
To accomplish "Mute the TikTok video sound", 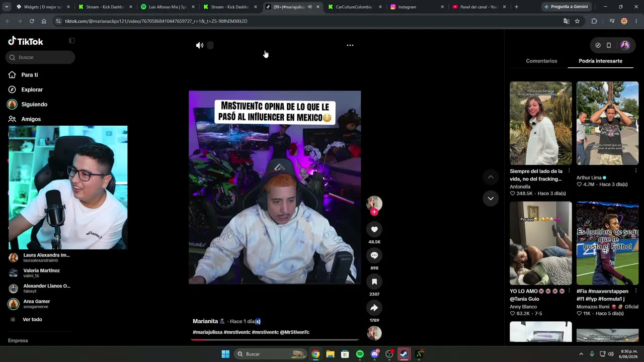I will point(200,45).
